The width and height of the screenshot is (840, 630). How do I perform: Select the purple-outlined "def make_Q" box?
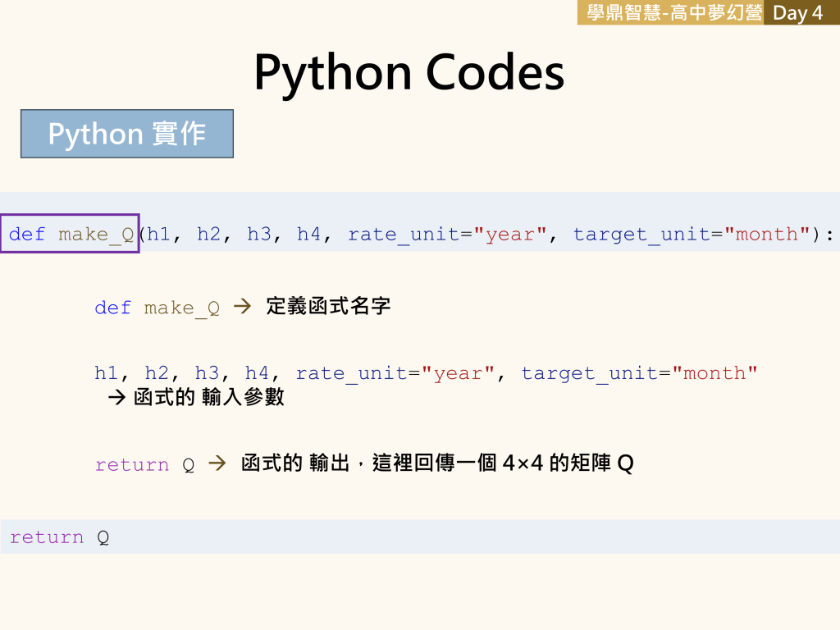coord(71,234)
